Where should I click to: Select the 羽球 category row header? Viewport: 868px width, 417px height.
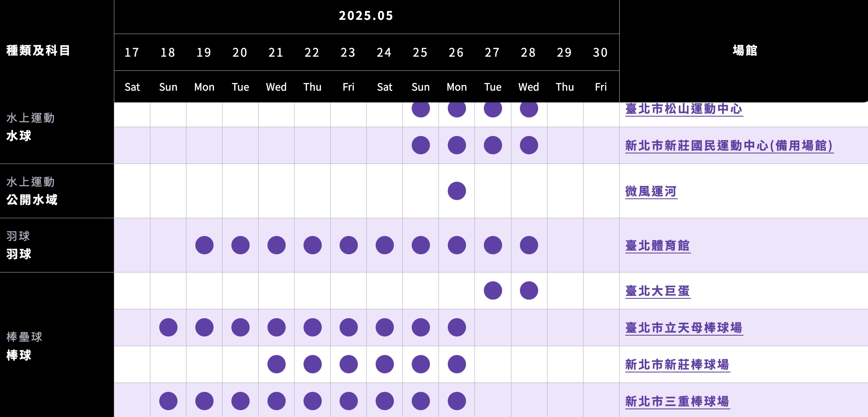57,245
